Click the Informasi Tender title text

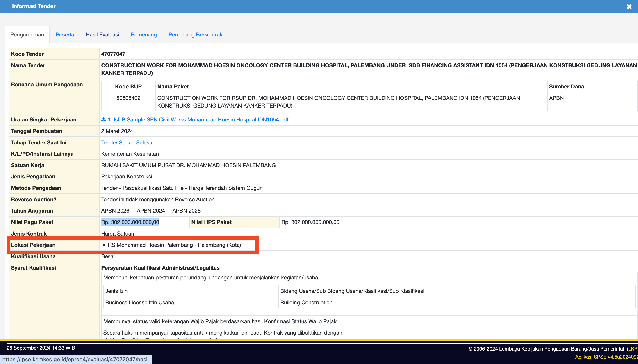pyautogui.click(x=34, y=6)
